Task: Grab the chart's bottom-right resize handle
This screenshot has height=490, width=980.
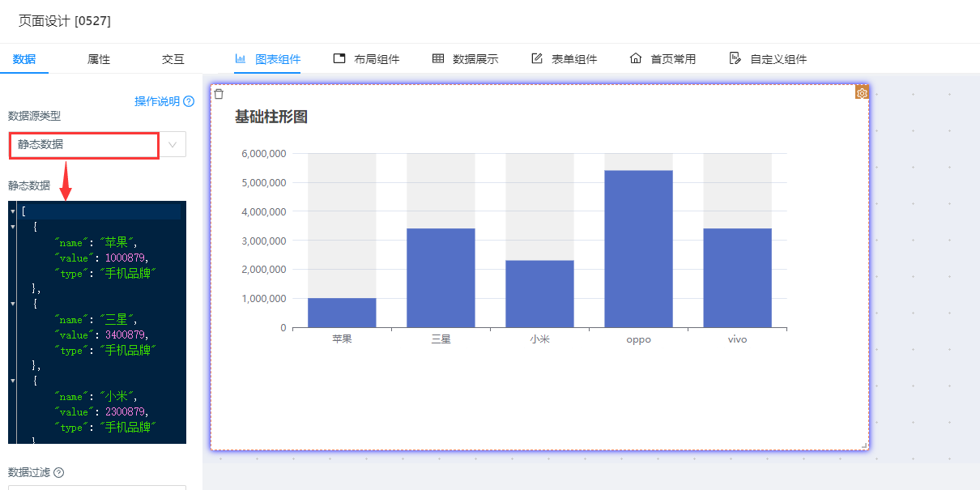Action: (864, 445)
